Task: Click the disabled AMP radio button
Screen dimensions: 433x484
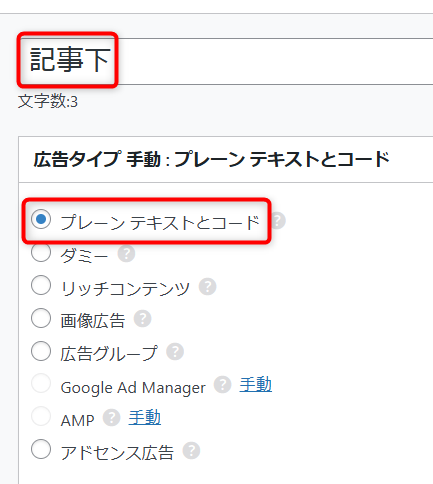Action: pyautogui.click(x=41, y=416)
